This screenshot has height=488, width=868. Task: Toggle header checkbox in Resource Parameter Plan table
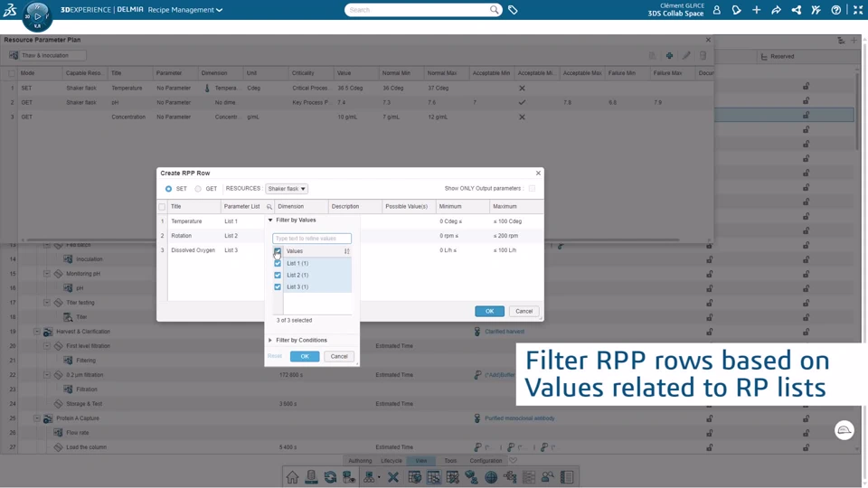click(12, 73)
